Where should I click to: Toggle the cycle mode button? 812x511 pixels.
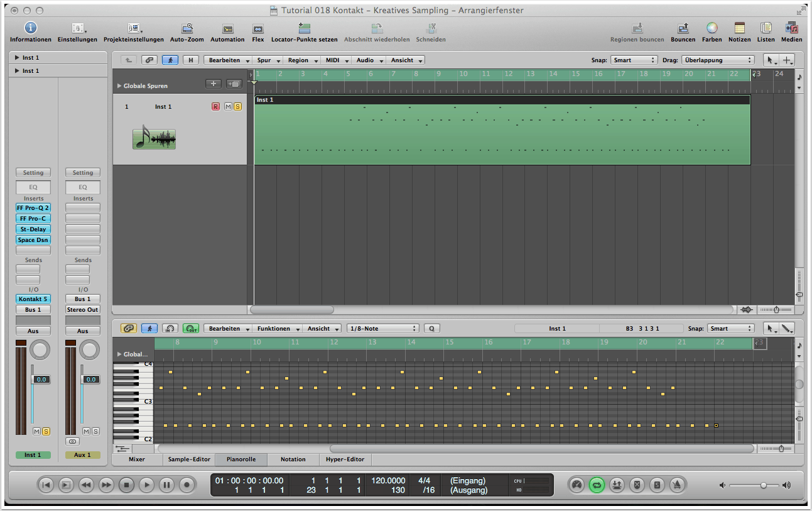597,485
